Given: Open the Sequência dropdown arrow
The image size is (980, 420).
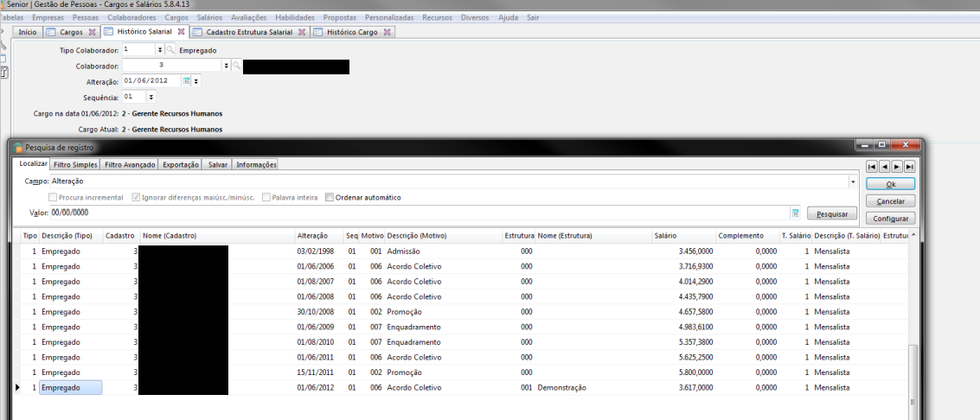Looking at the screenshot, I should click(x=151, y=97).
